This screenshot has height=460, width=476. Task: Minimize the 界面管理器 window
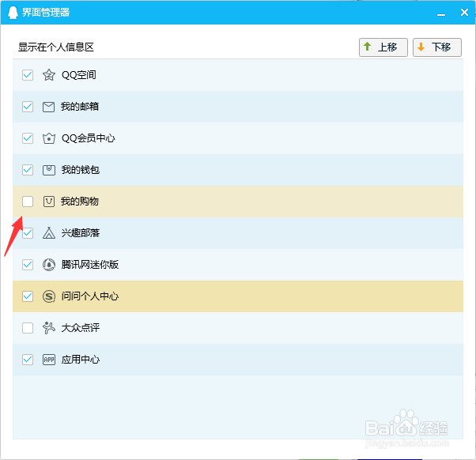click(441, 13)
